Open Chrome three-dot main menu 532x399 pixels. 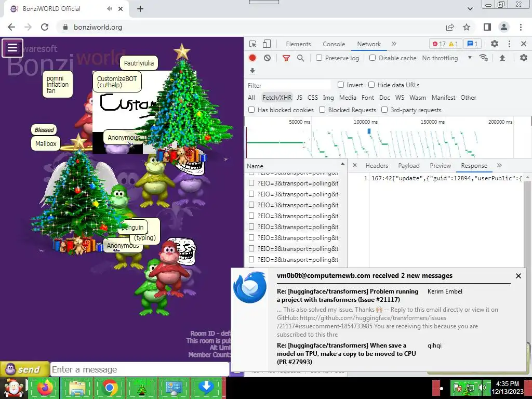pos(521,27)
